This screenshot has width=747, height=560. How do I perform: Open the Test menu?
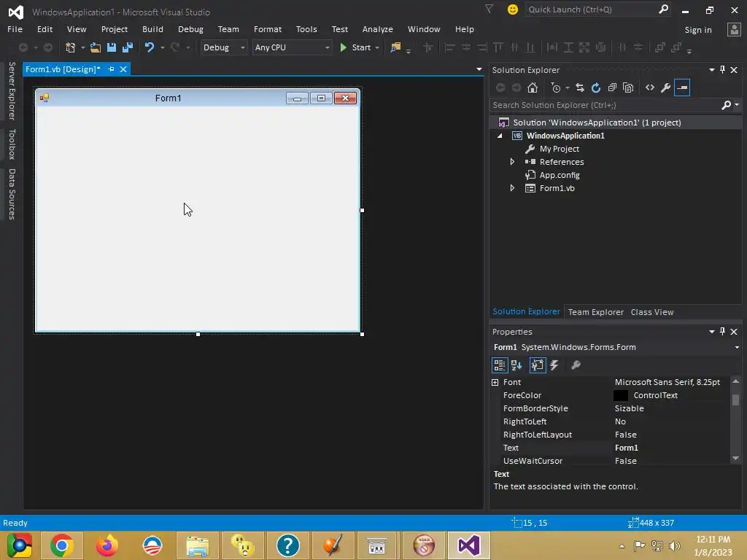(340, 29)
